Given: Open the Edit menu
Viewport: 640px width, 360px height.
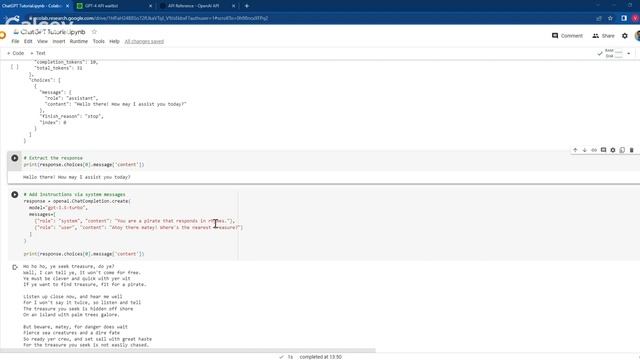Looking at the screenshot, I should [x=28, y=42].
